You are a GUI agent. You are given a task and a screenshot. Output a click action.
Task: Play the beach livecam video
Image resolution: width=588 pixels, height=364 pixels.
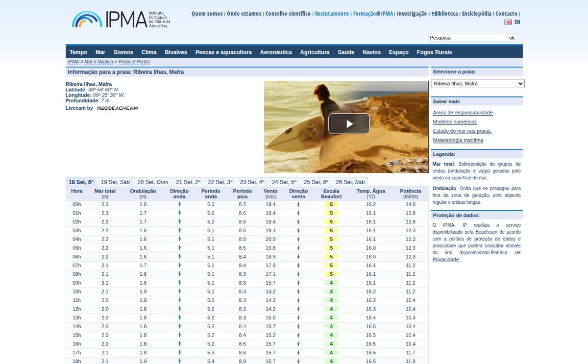(x=349, y=123)
